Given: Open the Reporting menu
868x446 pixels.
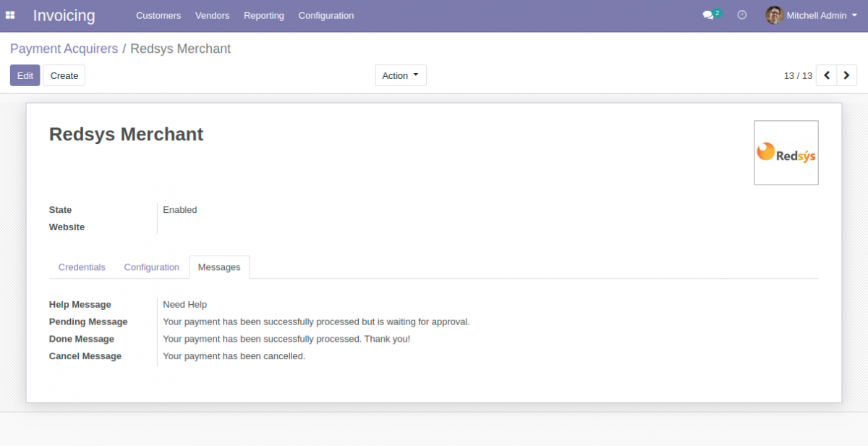Looking at the screenshot, I should coord(263,15).
